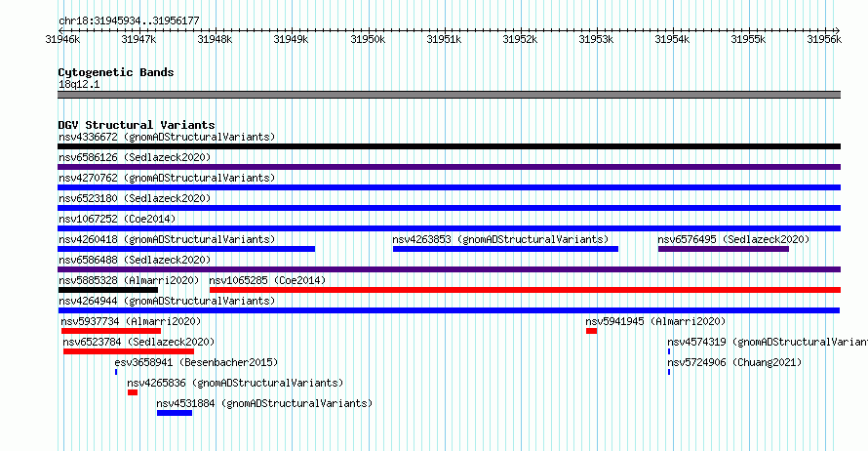Open the nsv4336672 (gnomADStructuralVariants) label
The image size is (868, 451).
click(167, 137)
